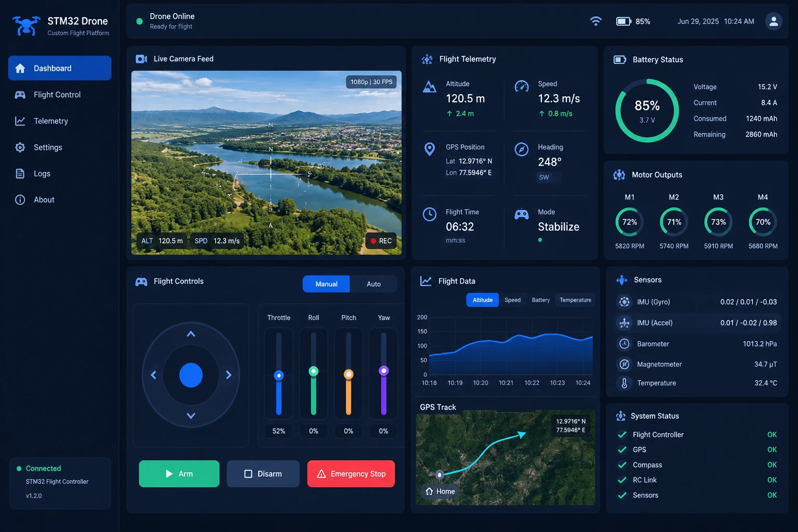Viewport: 798px width, 532px height.
Task: Click the blue joystick center knob
Action: [191, 375]
